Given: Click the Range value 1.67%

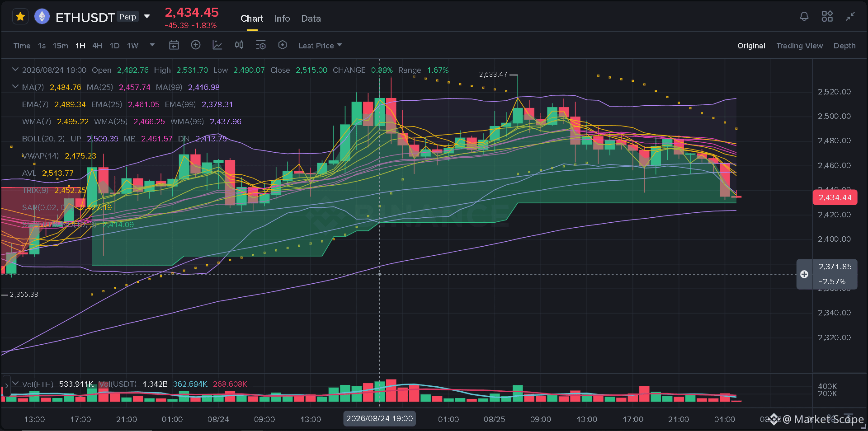Looking at the screenshot, I should [x=438, y=70].
